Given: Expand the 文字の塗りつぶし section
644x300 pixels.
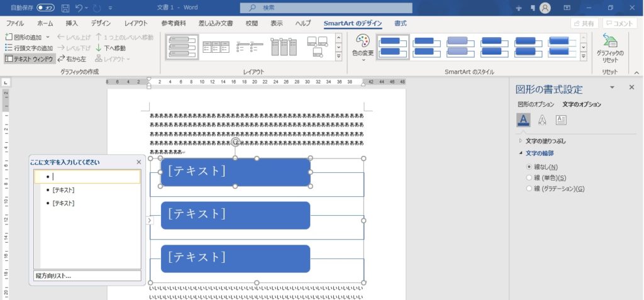Looking at the screenshot, I should 521,141.
